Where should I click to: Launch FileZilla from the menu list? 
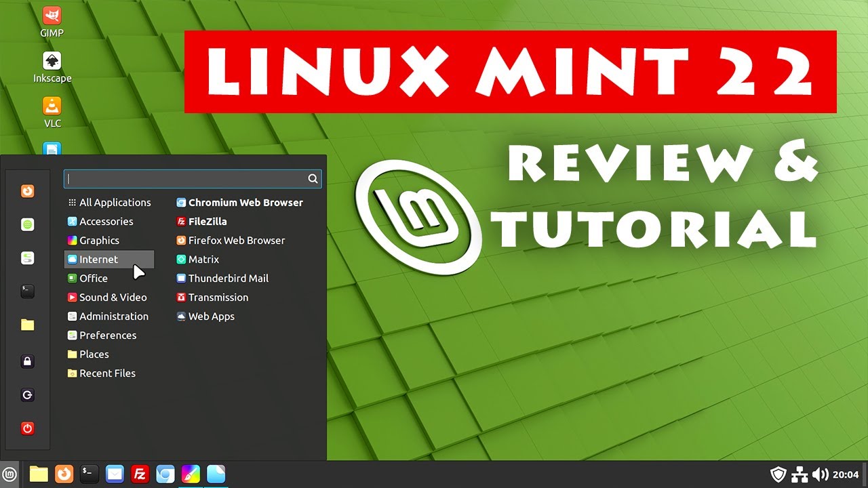(201, 222)
